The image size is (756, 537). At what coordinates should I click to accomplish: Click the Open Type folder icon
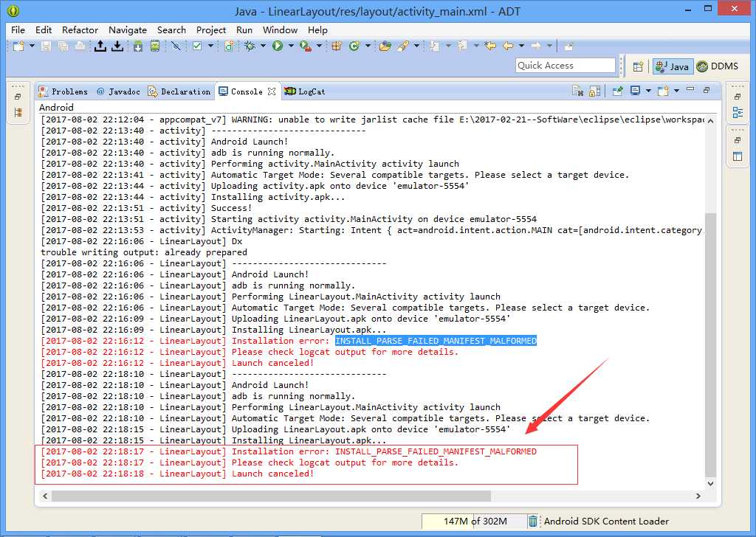click(385, 46)
